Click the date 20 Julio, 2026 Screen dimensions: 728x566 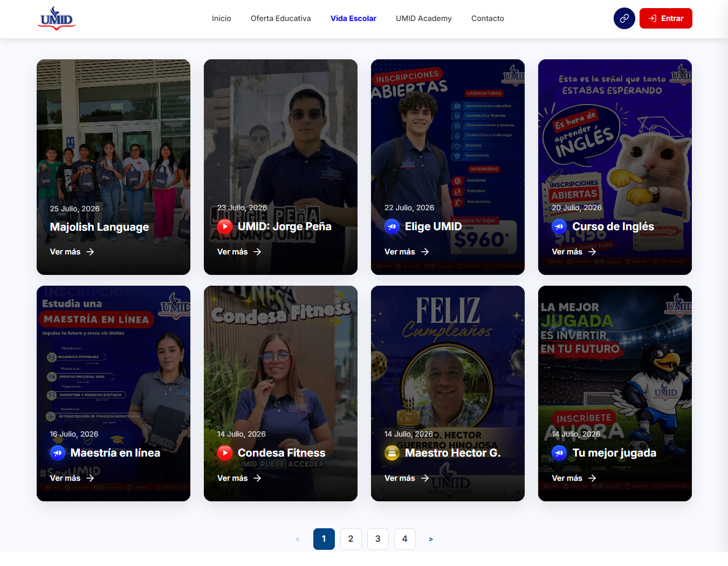(576, 208)
